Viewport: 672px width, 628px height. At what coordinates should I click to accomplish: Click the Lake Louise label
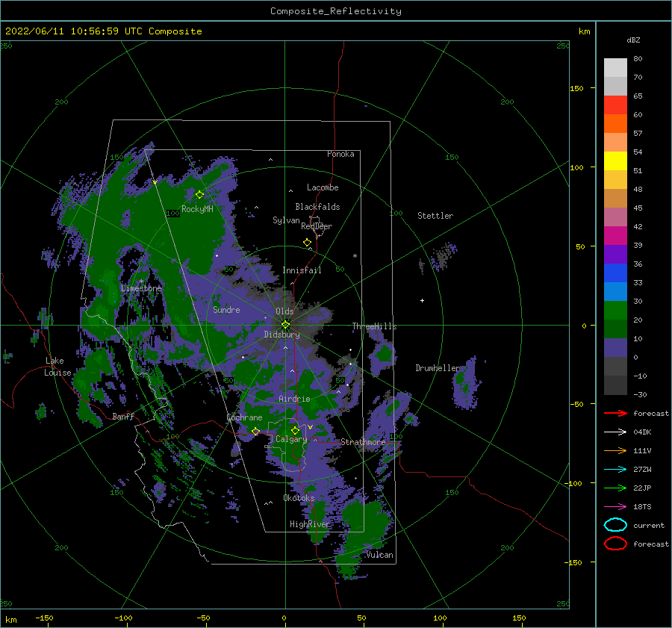tap(58, 367)
